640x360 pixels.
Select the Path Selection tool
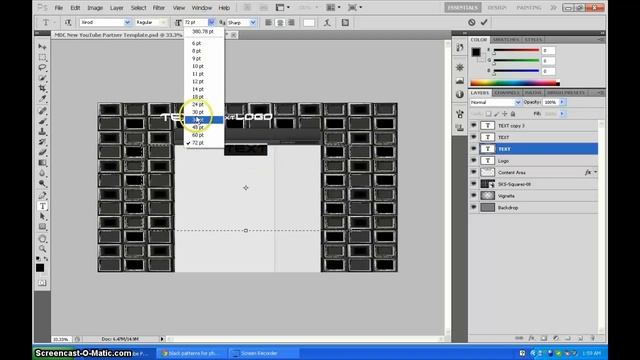point(42,216)
